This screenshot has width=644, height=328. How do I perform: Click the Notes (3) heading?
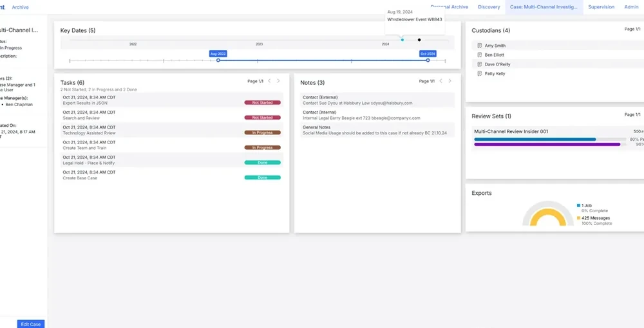coord(312,82)
